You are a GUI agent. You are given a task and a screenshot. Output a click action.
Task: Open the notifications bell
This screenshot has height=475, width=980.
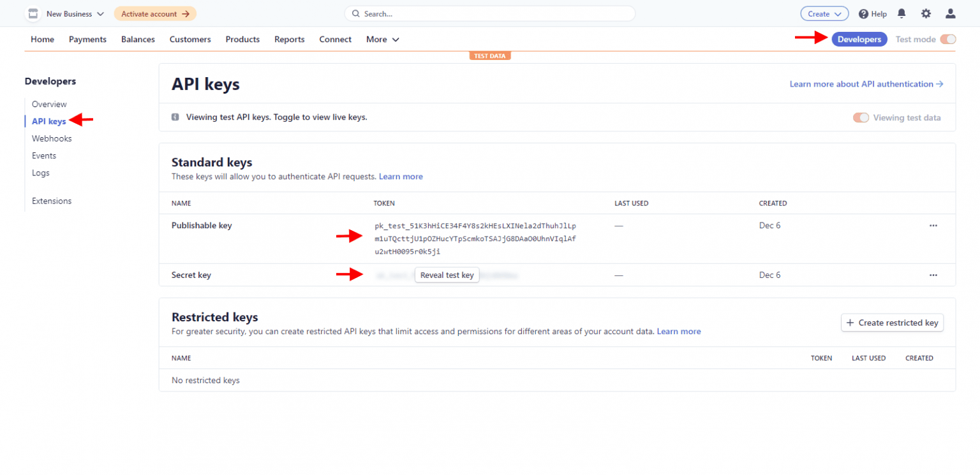(x=902, y=13)
